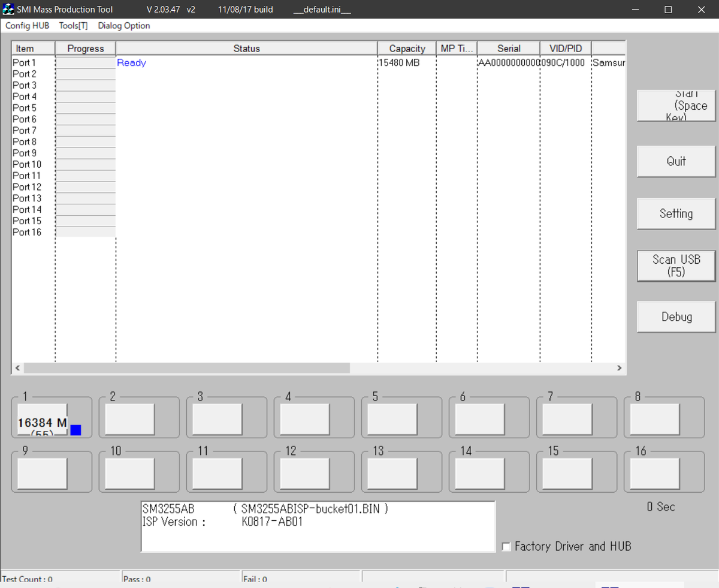
Task: Click the empty slot button in group 6
Action: click(x=479, y=419)
